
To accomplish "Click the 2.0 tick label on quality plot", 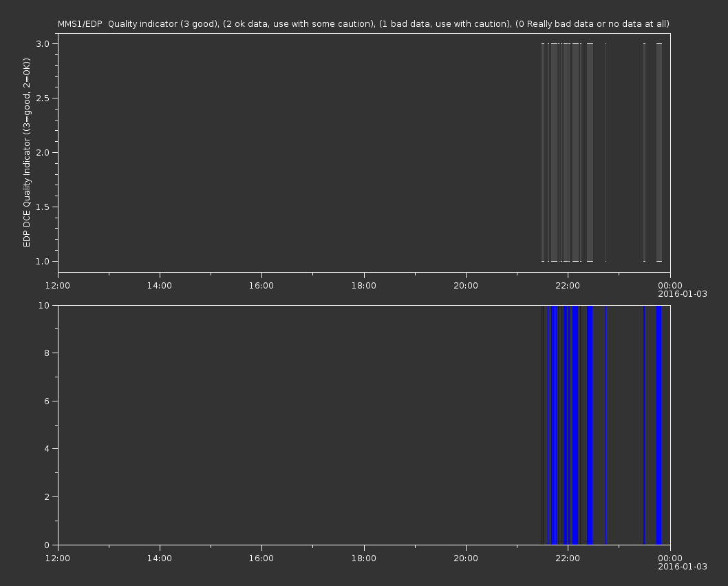I will click(43, 152).
